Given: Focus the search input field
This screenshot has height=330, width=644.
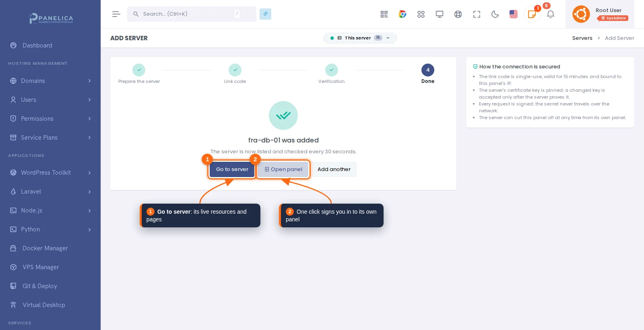Looking at the screenshot, I should click(x=192, y=14).
